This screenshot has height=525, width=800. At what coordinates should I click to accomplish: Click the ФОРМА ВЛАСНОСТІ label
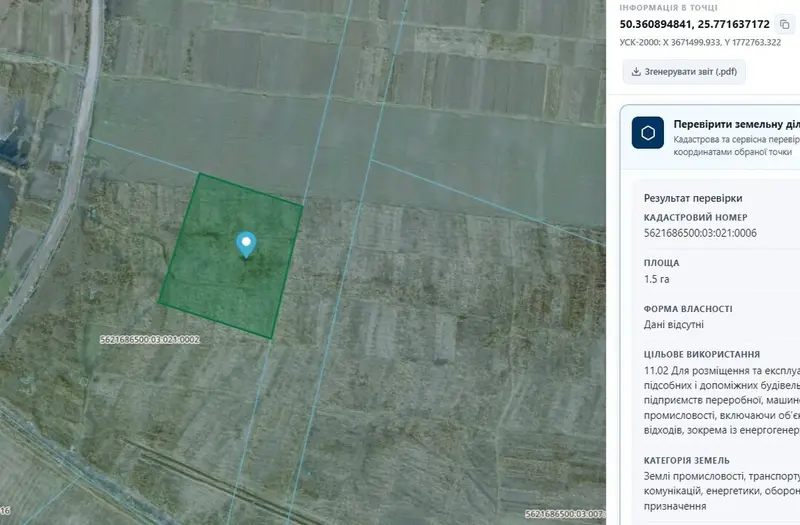(688, 309)
